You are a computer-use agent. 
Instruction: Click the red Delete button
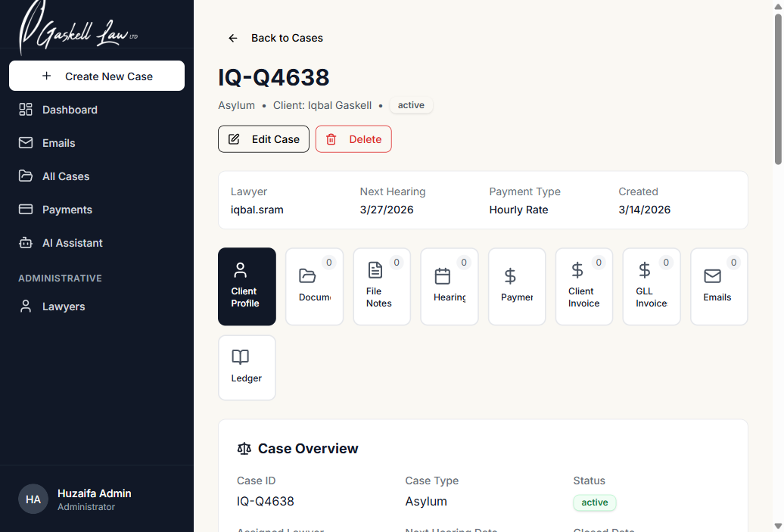[x=353, y=139]
